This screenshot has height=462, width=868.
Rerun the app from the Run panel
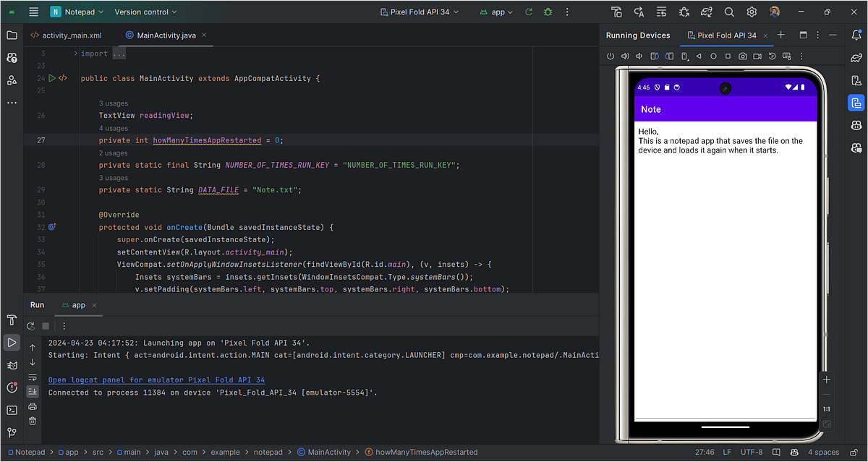pyautogui.click(x=30, y=326)
